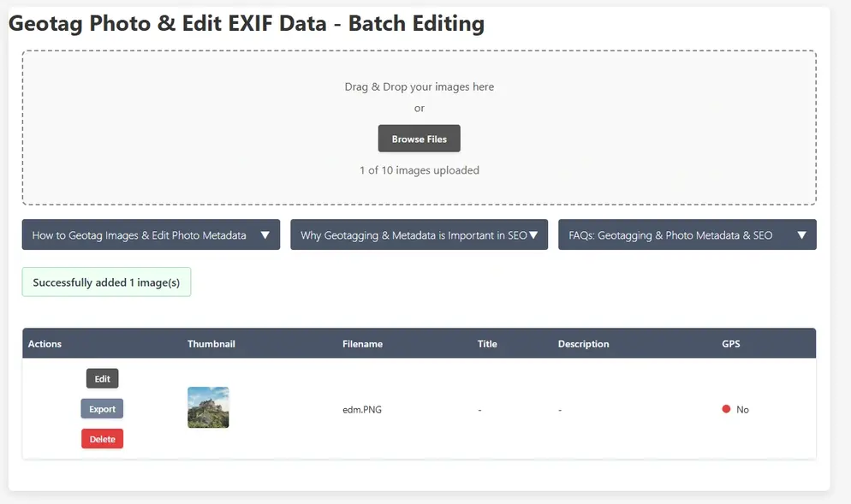Viewport: 851px width, 504px height.
Task: Click the page title Geotag Photo heading
Action: [247, 23]
